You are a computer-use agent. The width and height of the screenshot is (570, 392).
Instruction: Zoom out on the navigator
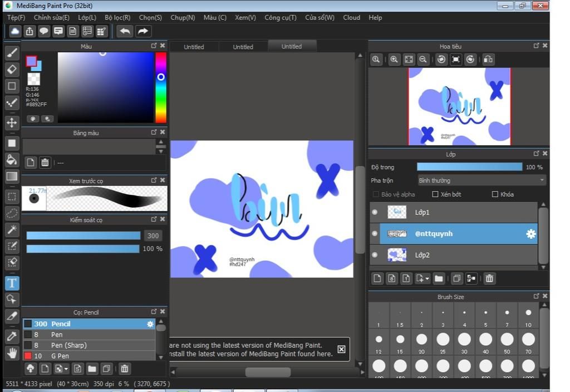click(x=423, y=60)
